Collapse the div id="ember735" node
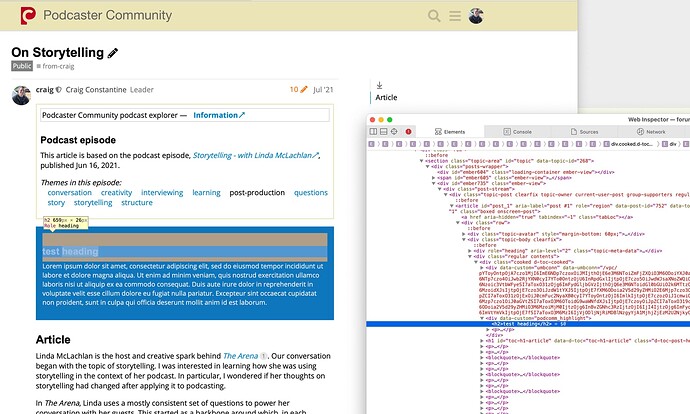Viewport: 690px width, 414px height. pyautogui.click(x=433, y=183)
